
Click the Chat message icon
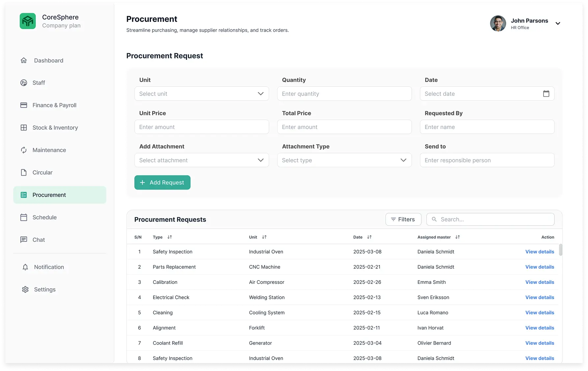24,240
